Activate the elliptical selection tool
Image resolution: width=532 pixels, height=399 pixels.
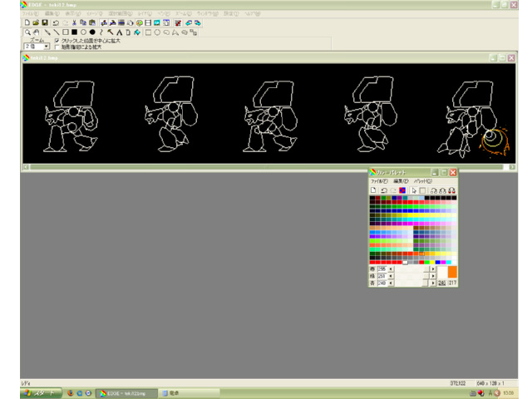[157, 32]
